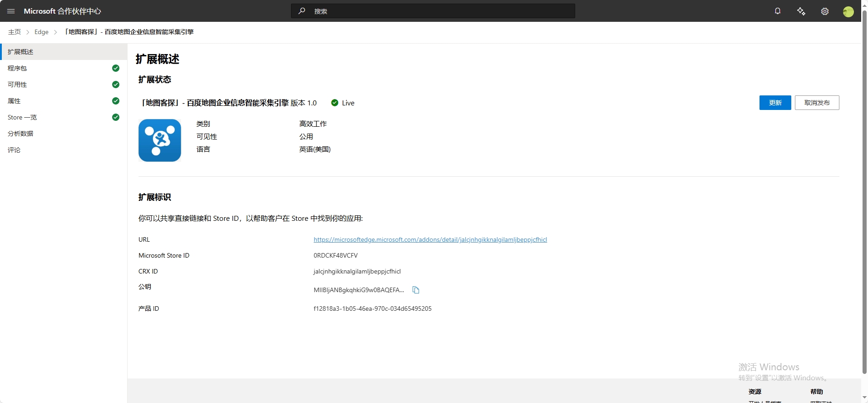Open 属性 in the sidebar
This screenshot has width=868, height=403.
tap(64, 101)
